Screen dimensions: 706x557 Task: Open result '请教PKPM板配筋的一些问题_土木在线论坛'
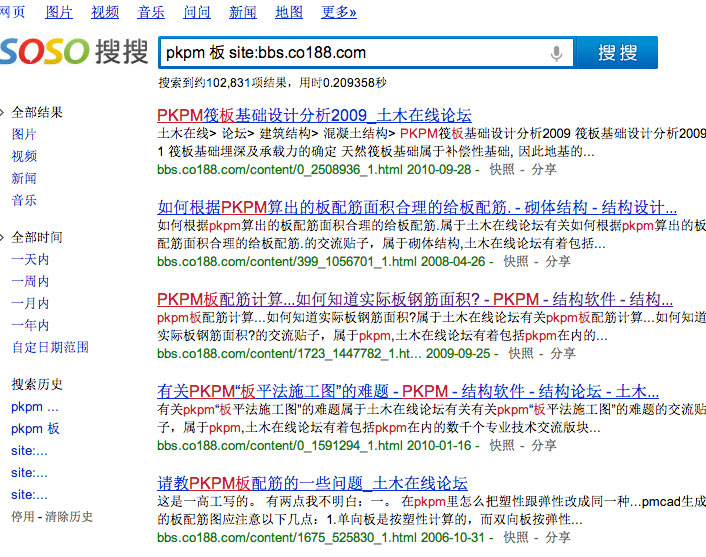[312, 483]
